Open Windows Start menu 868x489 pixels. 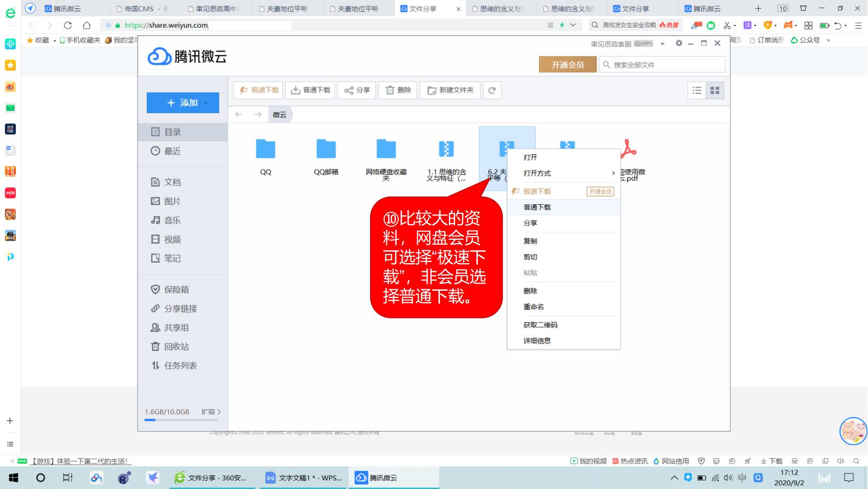(14, 478)
